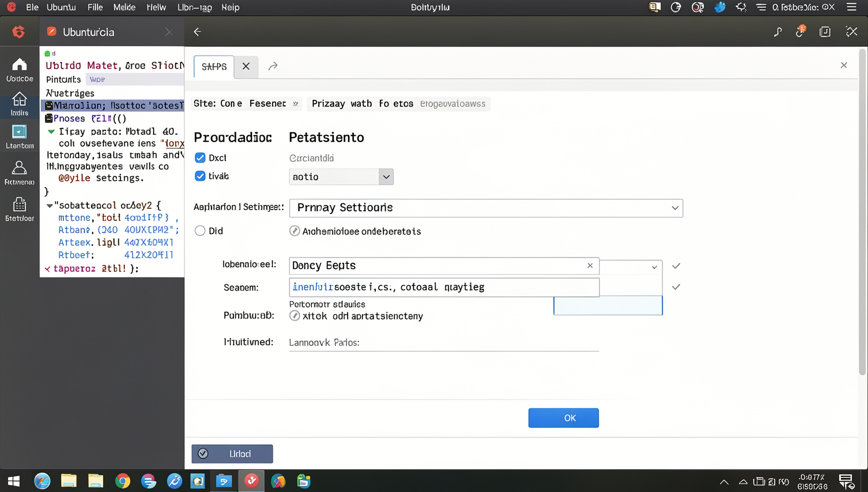Open the Rctmena user sidebar icon
Image resolution: width=868 pixels, height=492 pixels.
coord(20,173)
